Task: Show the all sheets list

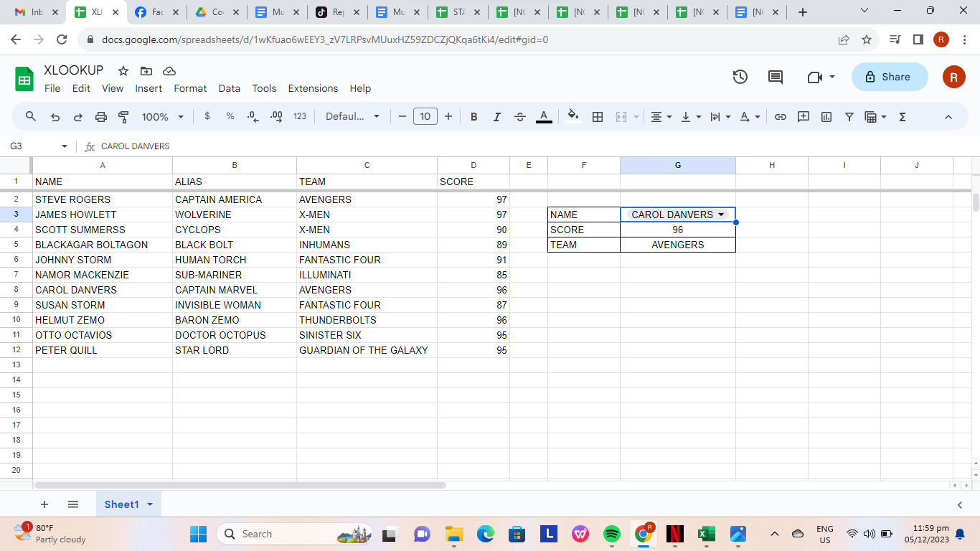Action: click(x=73, y=504)
